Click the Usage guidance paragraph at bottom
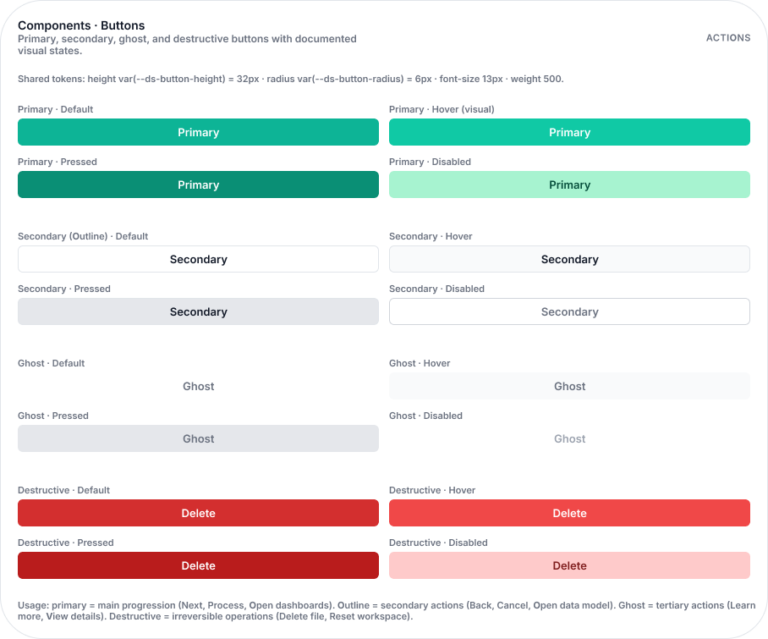Image resolution: width=768 pixels, height=639 pixels. (x=380, y=610)
